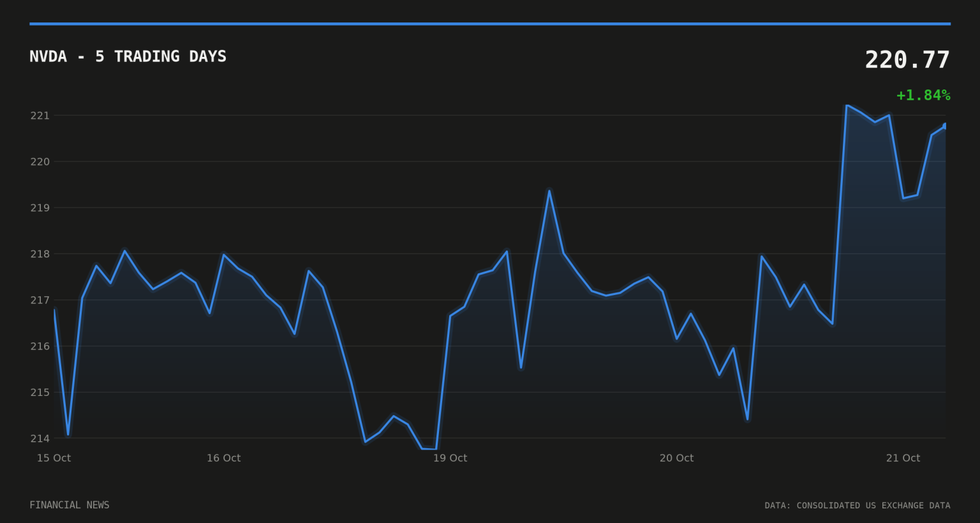Select the 218 y-axis label
Viewport: 980px width, 523px height.
coord(40,254)
